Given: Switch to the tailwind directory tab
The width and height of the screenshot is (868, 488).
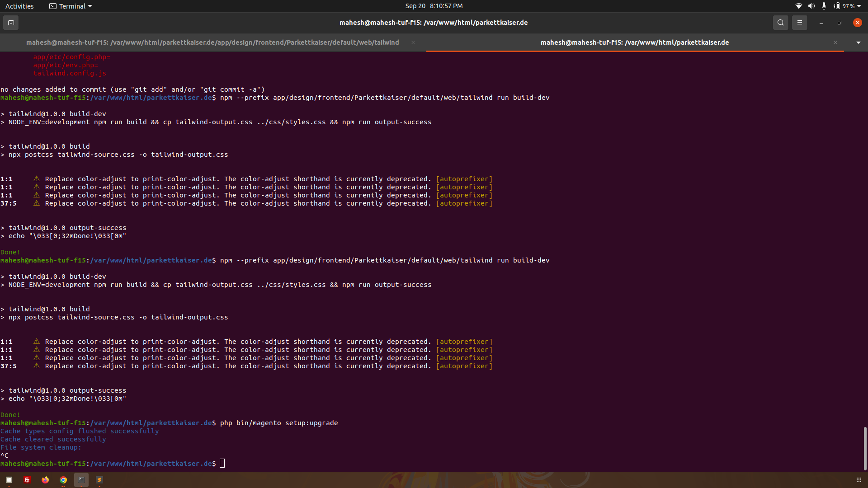Looking at the screenshot, I should (x=212, y=42).
